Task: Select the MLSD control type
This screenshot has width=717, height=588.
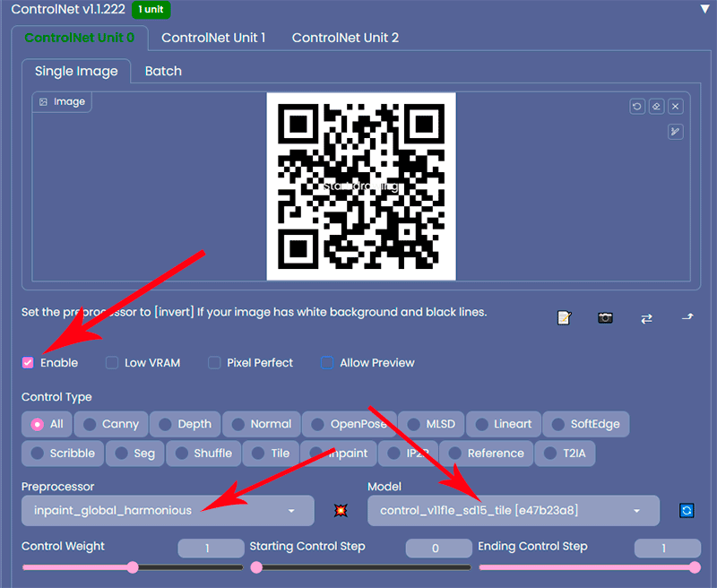Action: pyautogui.click(x=431, y=424)
